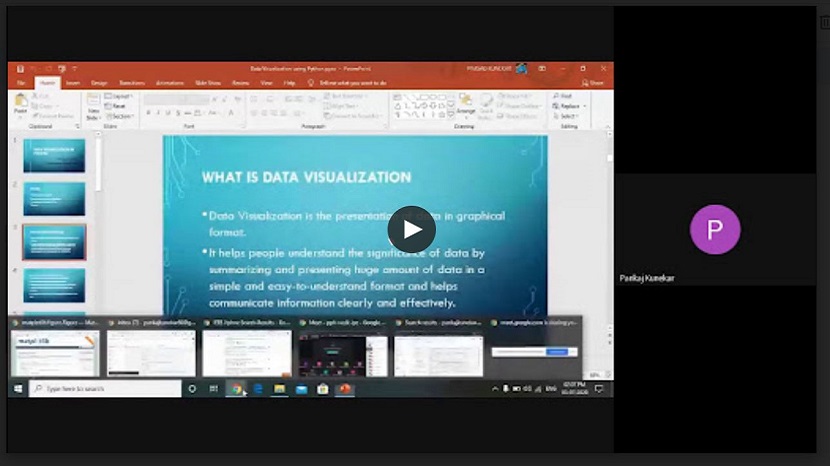Open Google Chrome from the taskbar
830x466 pixels.
click(236, 389)
